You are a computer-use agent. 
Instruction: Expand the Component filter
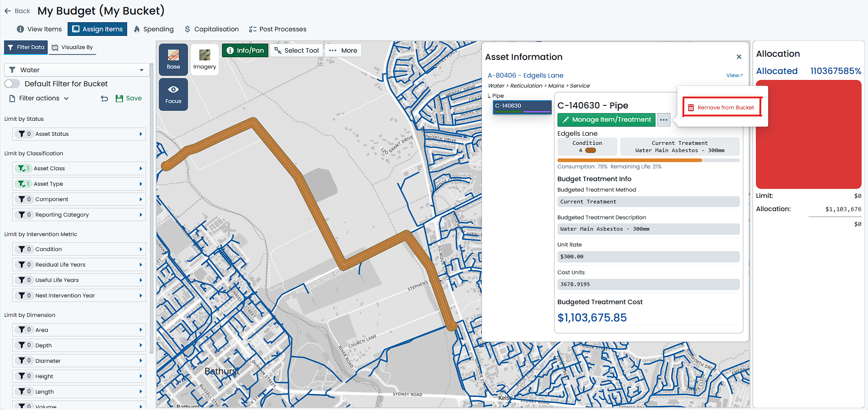(79, 199)
